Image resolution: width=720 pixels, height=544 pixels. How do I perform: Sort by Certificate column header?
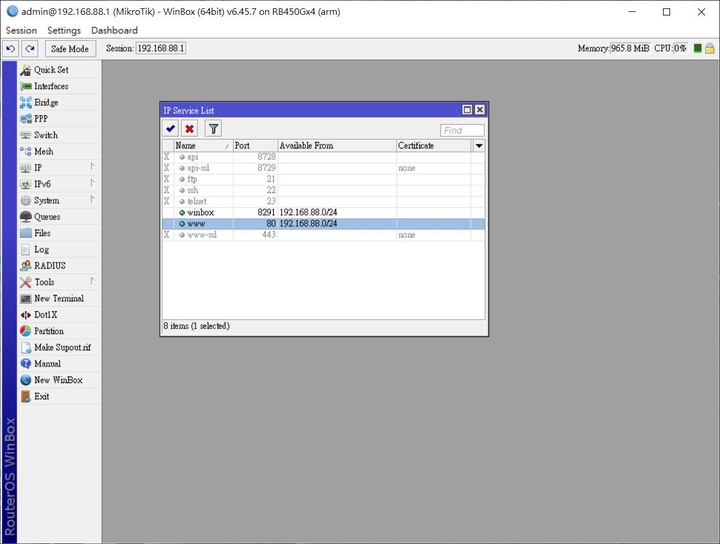pyautogui.click(x=434, y=146)
